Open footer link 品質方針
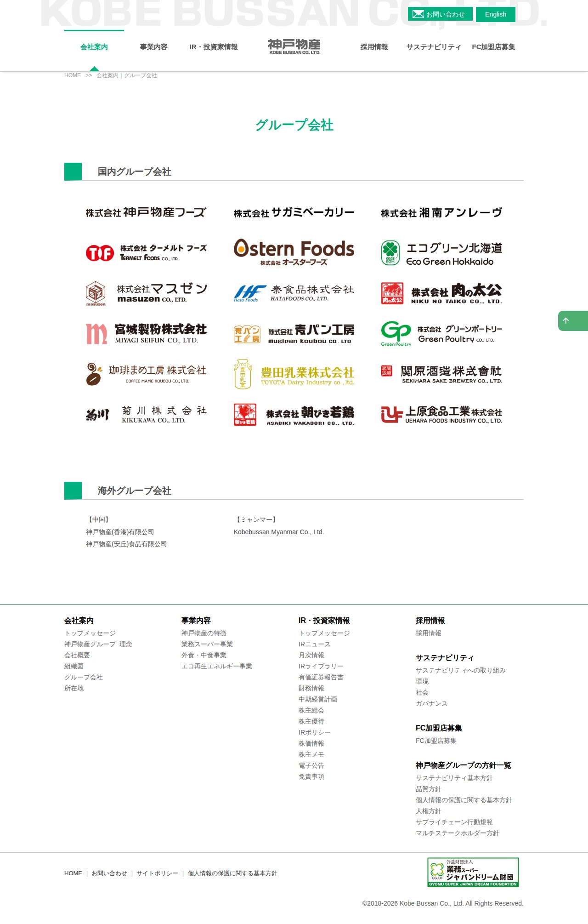This screenshot has width=588, height=924. click(x=429, y=789)
